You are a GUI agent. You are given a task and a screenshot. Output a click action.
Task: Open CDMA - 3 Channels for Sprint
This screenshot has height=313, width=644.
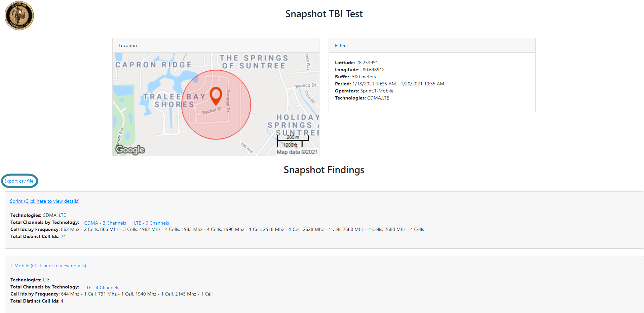[105, 223]
